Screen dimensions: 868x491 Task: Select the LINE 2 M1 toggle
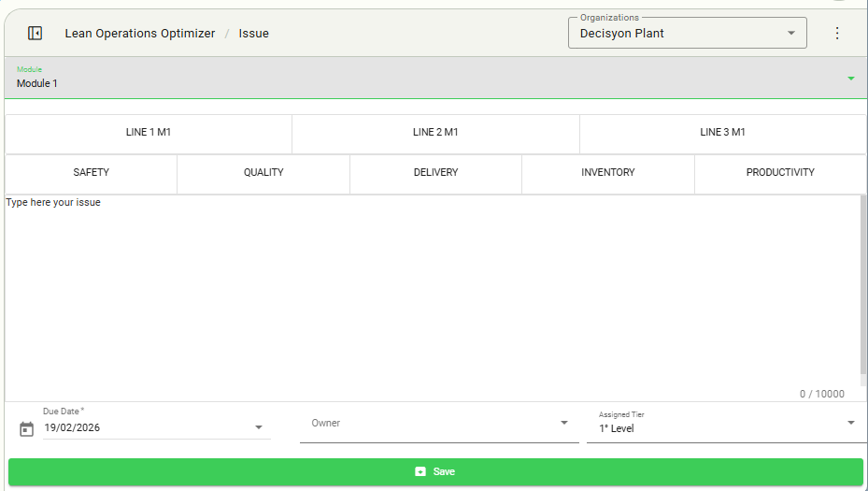[x=435, y=133]
